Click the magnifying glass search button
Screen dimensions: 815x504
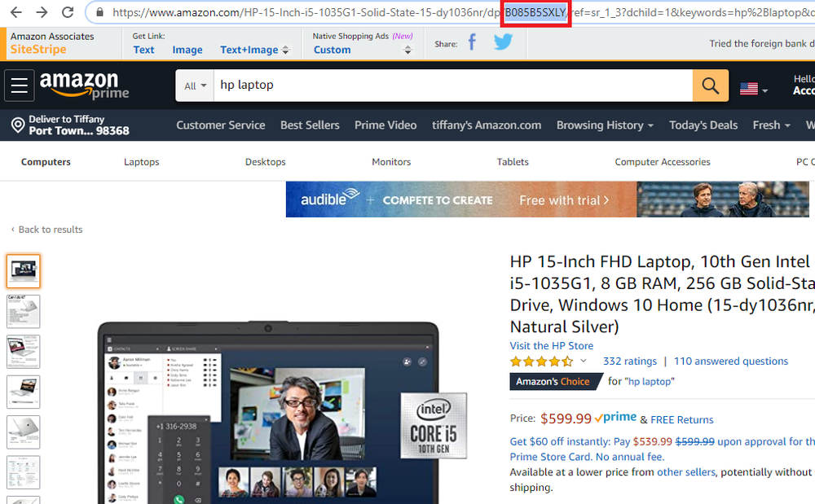point(710,85)
